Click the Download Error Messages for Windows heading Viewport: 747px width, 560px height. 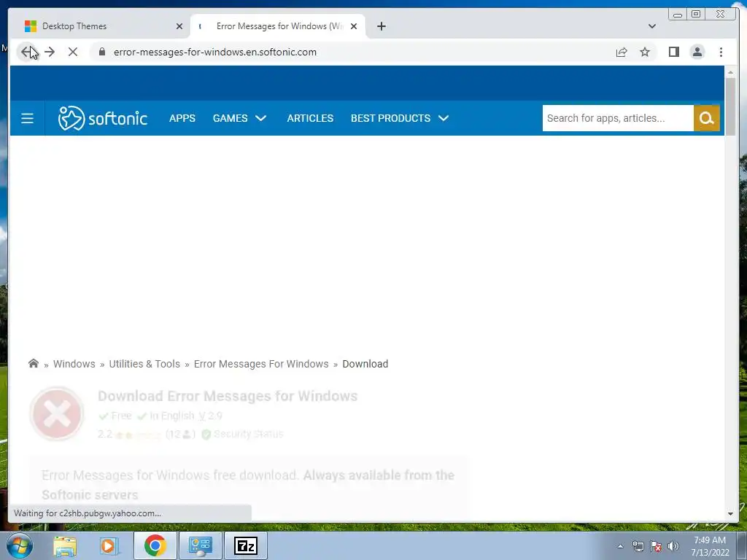tap(228, 396)
